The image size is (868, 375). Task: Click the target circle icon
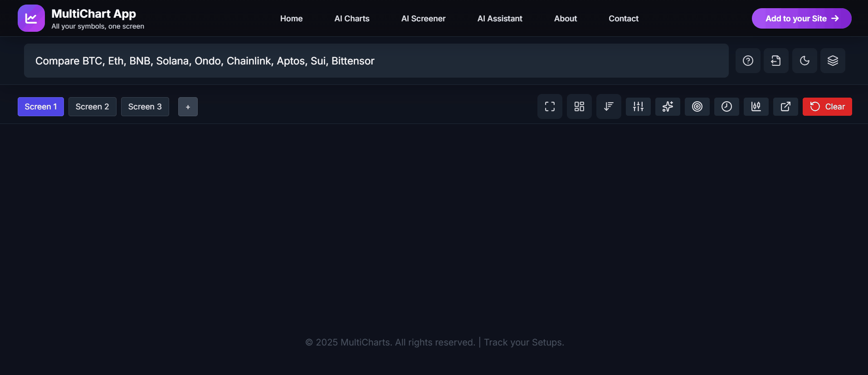tap(697, 107)
